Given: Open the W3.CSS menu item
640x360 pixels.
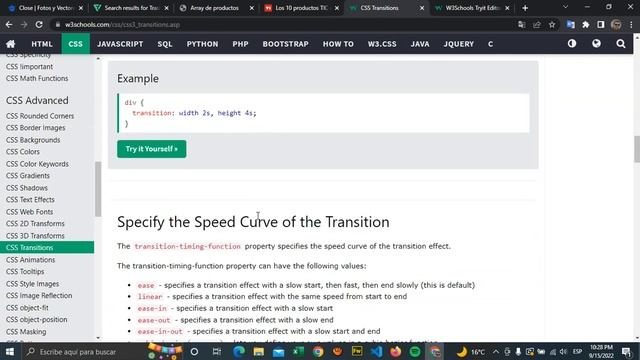Looking at the screenshot, I should click(382, 44).
